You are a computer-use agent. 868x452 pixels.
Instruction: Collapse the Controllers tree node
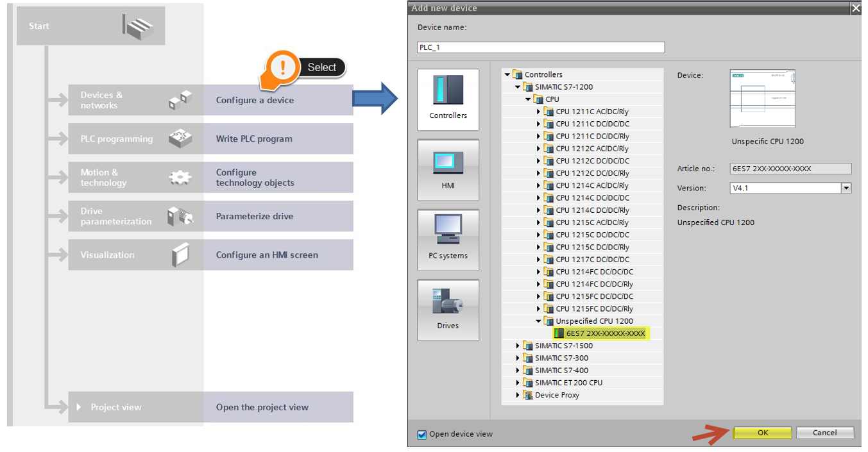click(507, 75)
